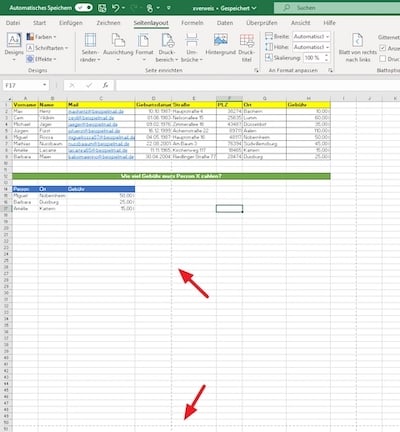The image size is (400, 432).
Task: Open the email link in Cem's row
Action: 91,118
